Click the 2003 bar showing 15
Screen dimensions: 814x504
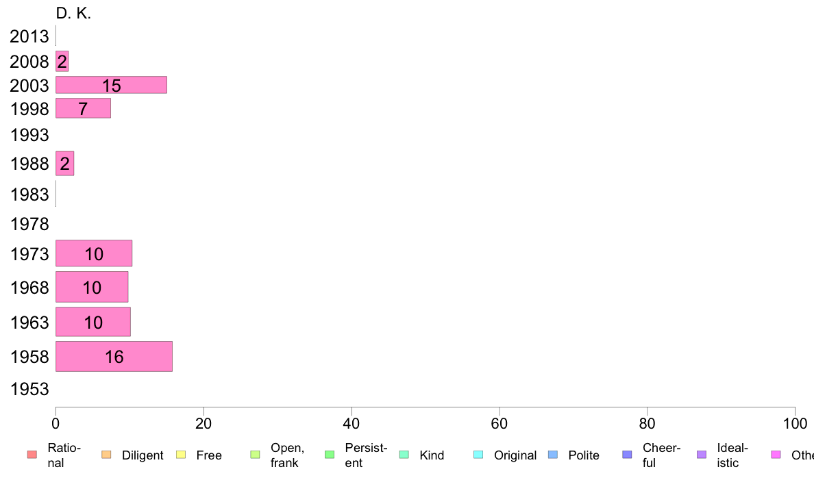[111, 85]
